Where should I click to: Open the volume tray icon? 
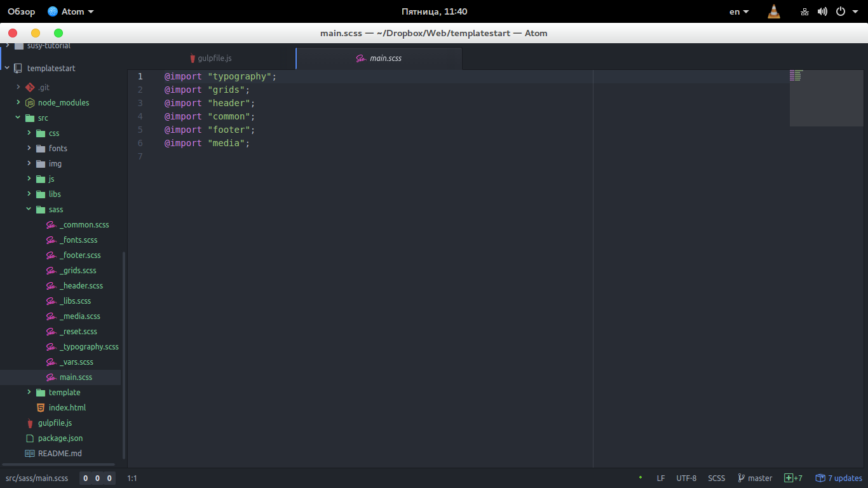822,11
